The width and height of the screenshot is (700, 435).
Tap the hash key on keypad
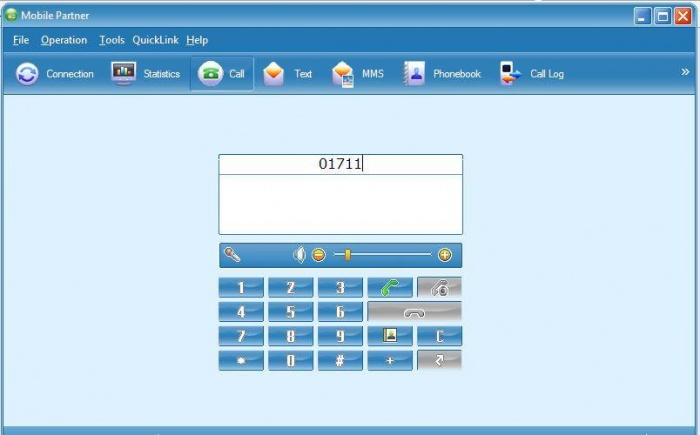coord(340,360)
